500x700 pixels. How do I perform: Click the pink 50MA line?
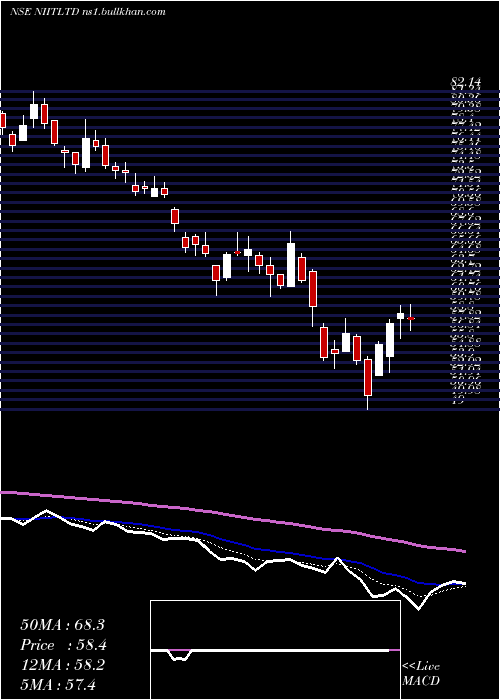[233, 517]
